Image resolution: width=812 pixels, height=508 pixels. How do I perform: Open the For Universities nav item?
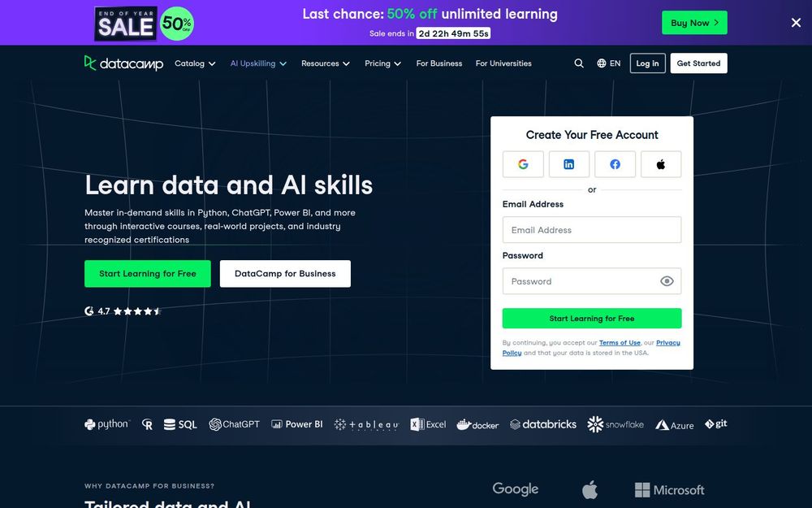[503, 63]
